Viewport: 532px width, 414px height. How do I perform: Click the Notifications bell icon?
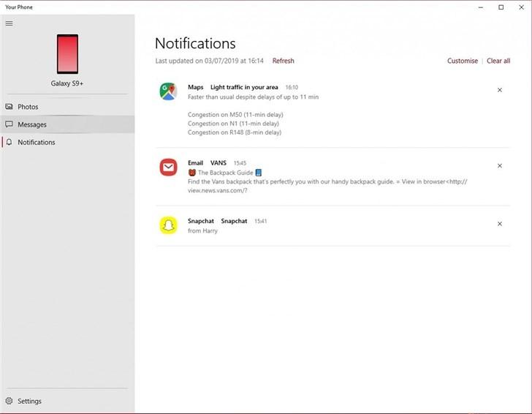pyautogui.click(x=9, y=142)
